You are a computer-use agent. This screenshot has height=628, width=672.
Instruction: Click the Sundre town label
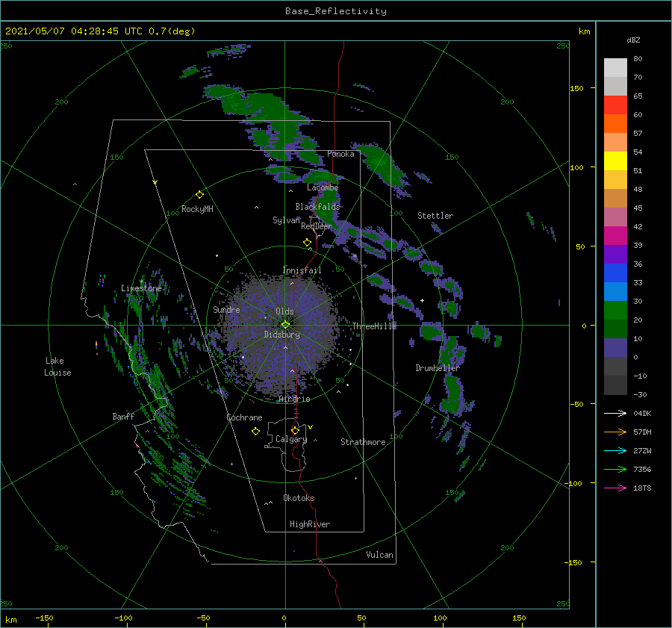pyautogui.click(x=226, y=309)
